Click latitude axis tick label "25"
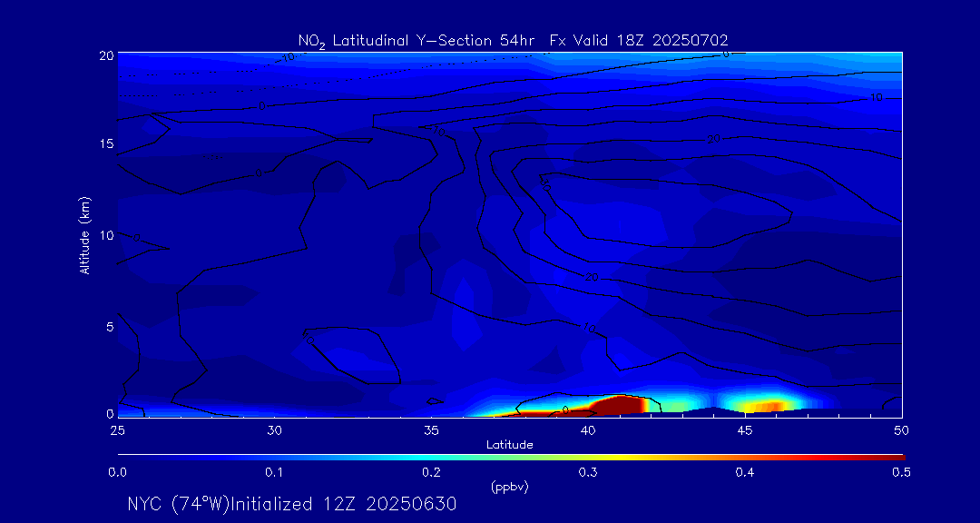The height and width of the screenshot is (523, 980). 117,430
